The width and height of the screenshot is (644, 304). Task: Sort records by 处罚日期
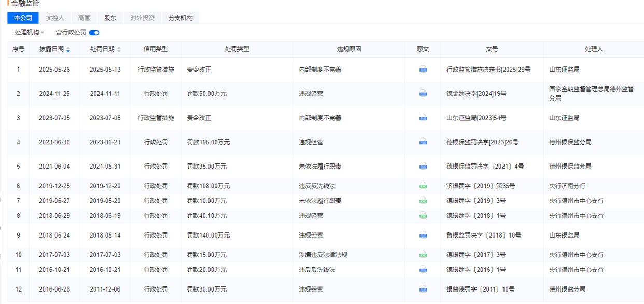coord(119,49)
